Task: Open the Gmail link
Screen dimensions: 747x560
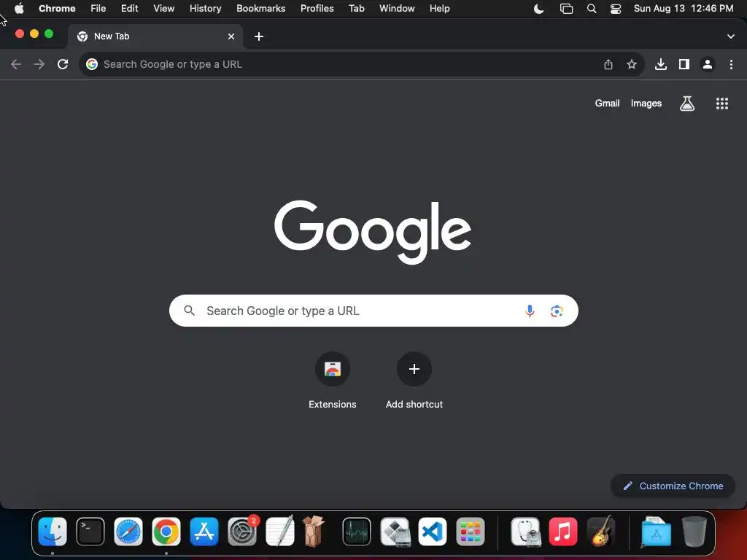Action: [608, 104]
